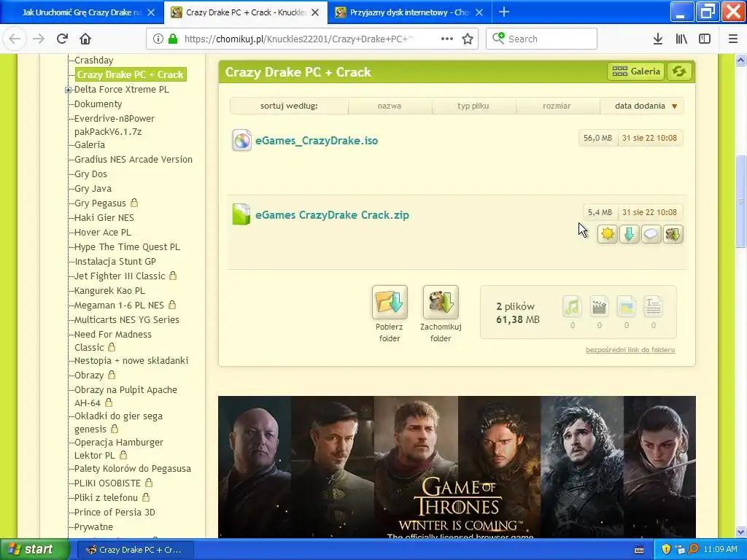Viewport: 747px width, 560px height.
Task: Open the Firefox hamburger menu
Action: pyautogui.click(x=733, y=39)
